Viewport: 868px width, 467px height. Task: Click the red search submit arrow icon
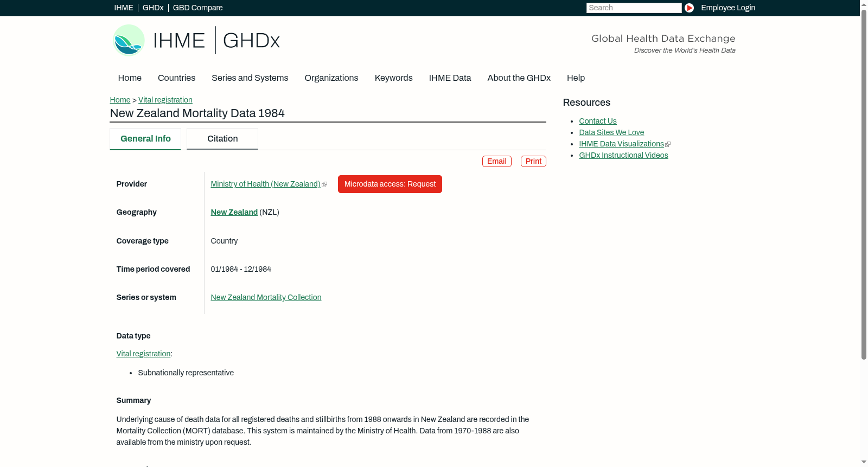(689, 8)
